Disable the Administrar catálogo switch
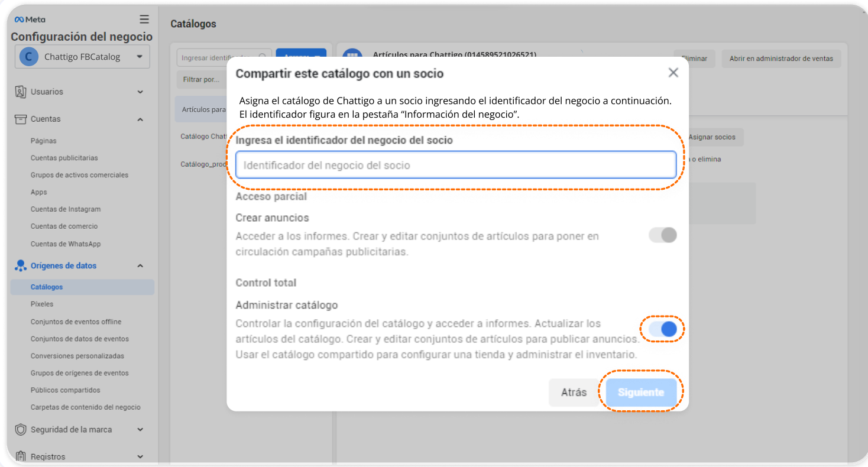Screen dimensions: 868x467 coord(662,329)
